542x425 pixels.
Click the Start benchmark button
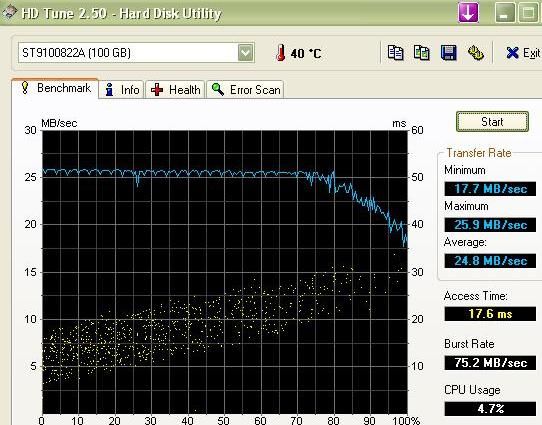tap(492, 122)
